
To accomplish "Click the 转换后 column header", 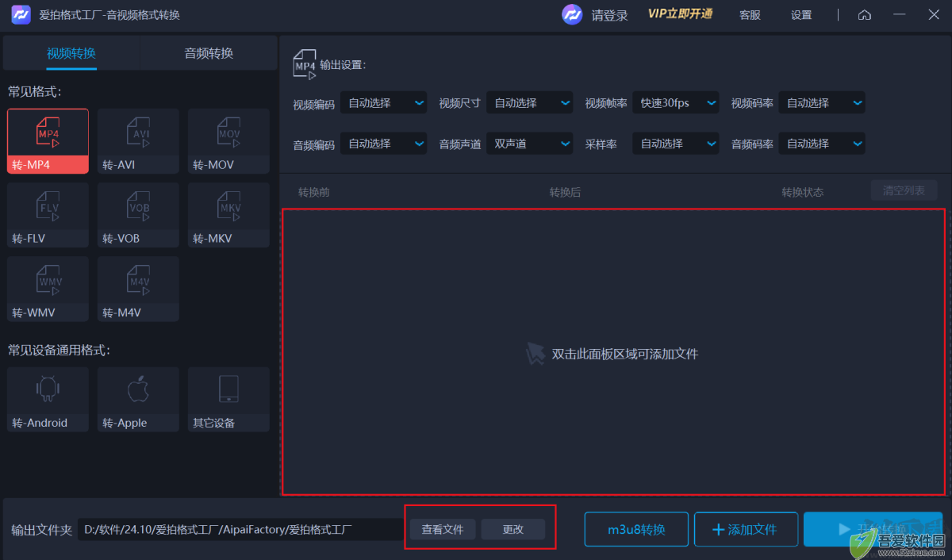I will click(565, 192).
